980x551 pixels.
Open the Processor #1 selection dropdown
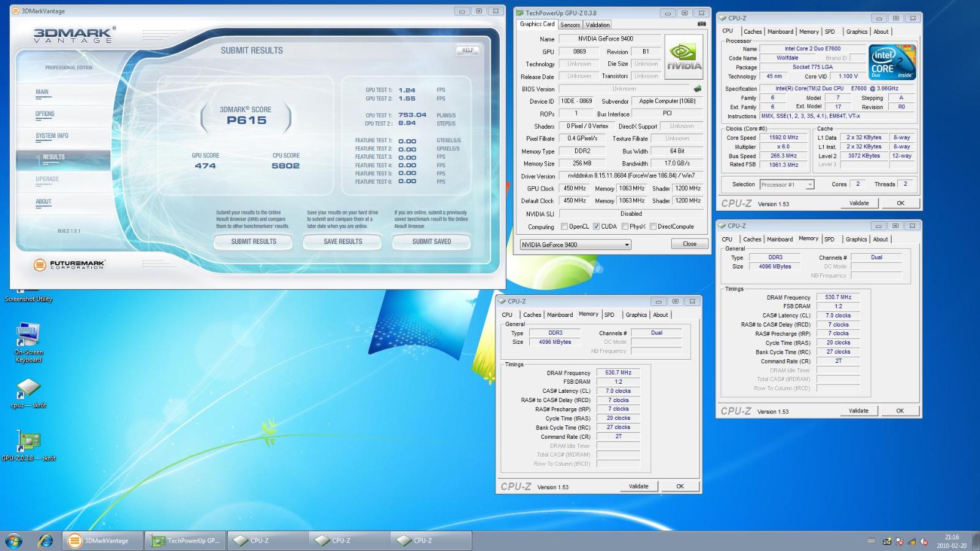coord(786,184)
